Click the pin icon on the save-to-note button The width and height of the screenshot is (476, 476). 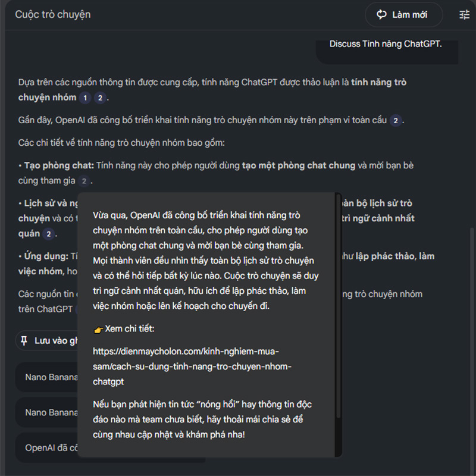[24, 340]
